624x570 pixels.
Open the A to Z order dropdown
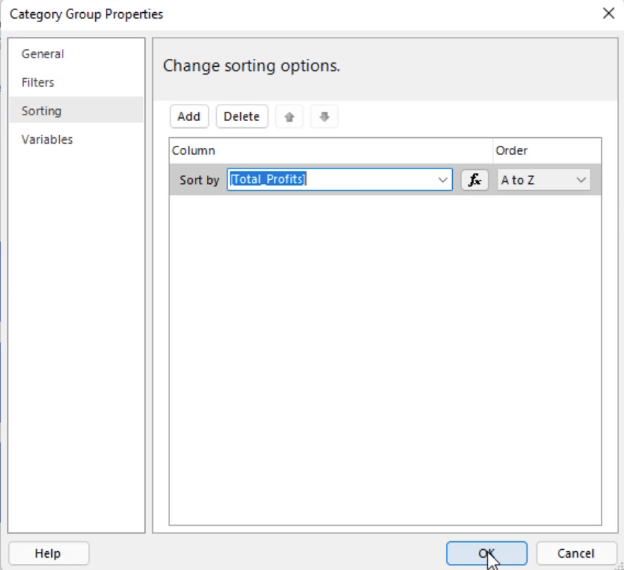click(544, 180)
